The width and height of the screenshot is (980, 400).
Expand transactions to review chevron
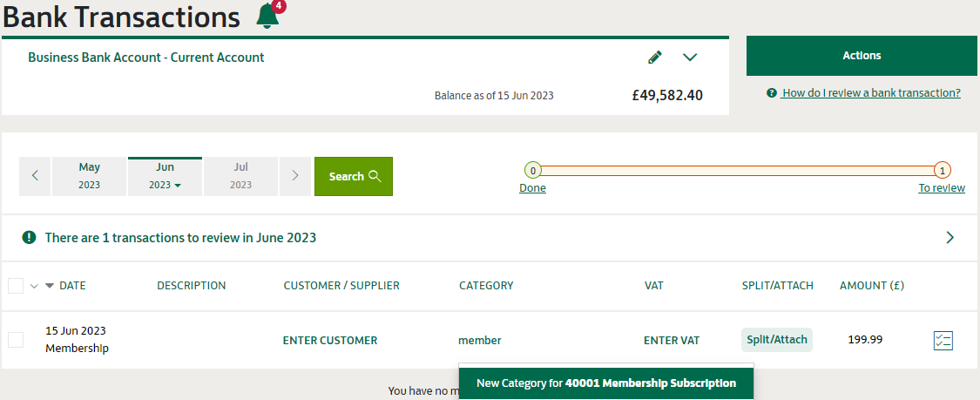click(950, 238)
